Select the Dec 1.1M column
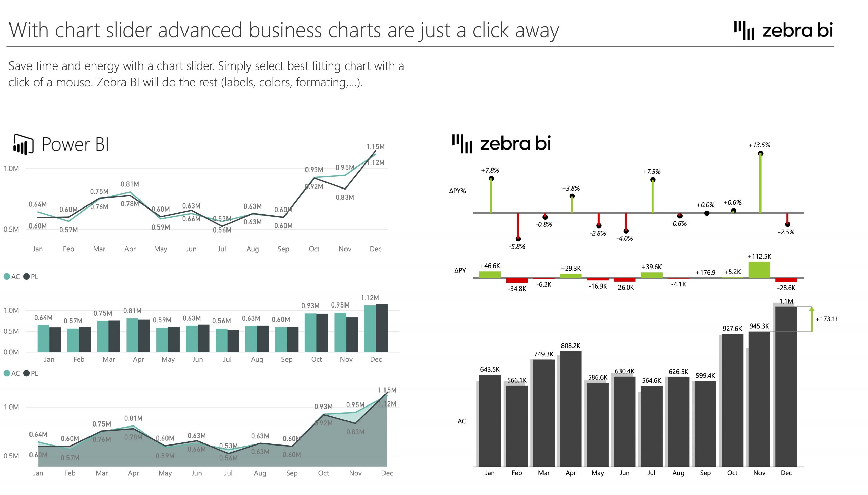Image resolution: width=868 pixels, height=495 pixels. (786, 386)
